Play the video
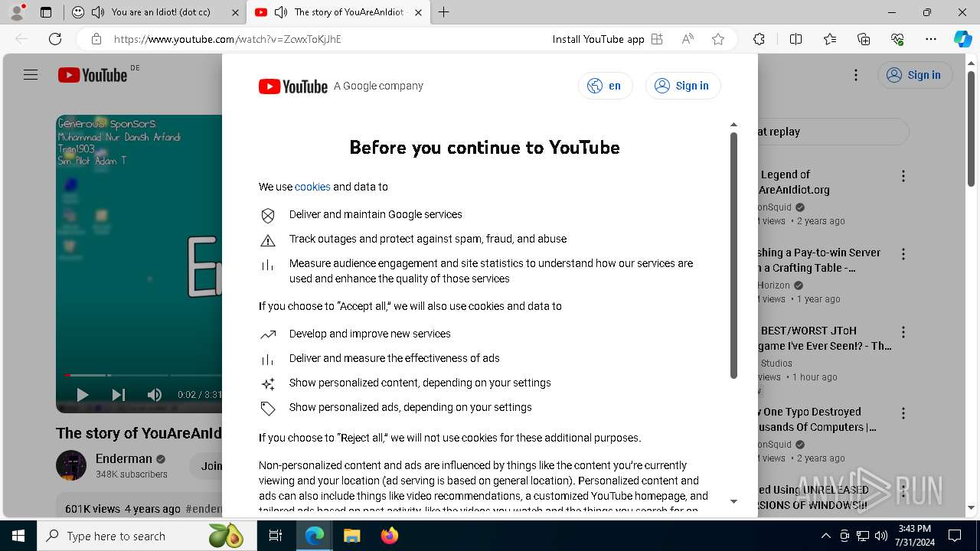This screenshot has width=980, height=551. pyautogui.click(x=83, y=395)
